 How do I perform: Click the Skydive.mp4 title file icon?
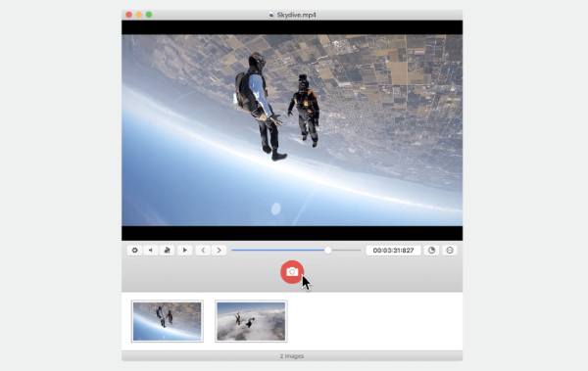271,15
